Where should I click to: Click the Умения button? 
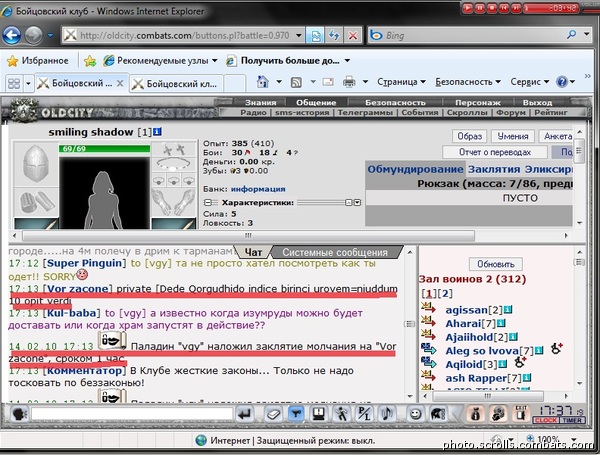point(513,136)
